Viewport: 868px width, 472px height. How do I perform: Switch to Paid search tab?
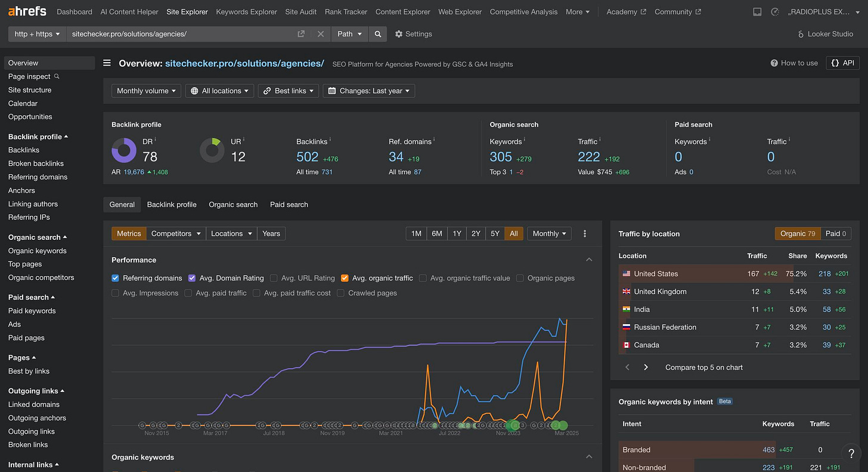pos(289,204)
